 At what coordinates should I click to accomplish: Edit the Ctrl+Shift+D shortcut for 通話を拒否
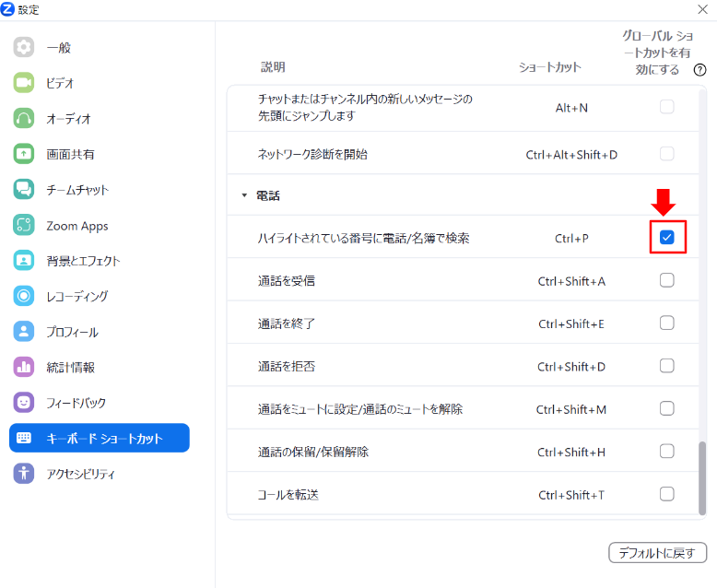pyautogui.click(x=571, y=367)
